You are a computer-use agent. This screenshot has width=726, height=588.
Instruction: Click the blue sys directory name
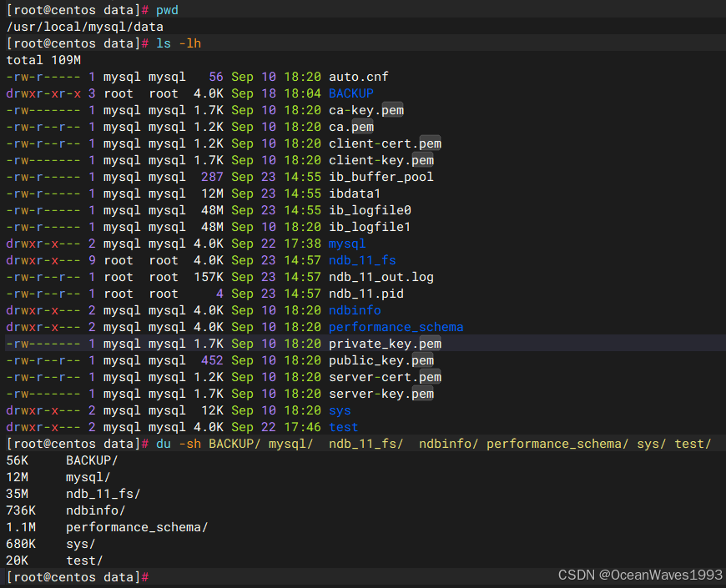point(340,410)
